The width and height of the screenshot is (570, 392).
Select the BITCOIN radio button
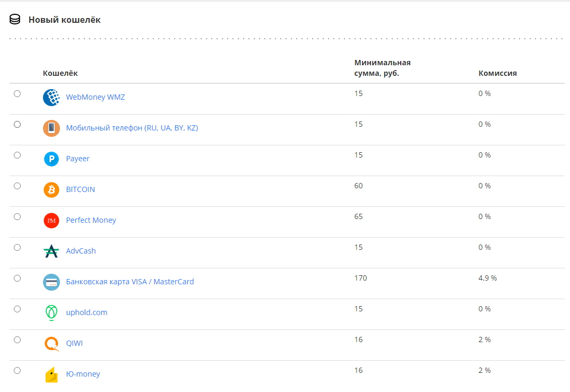(18, 186)
